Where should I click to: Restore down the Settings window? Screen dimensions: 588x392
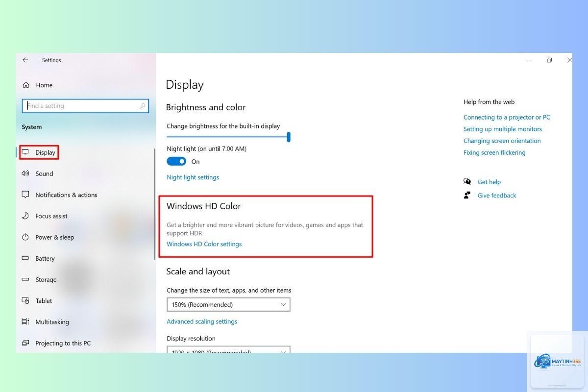point(549,60)
